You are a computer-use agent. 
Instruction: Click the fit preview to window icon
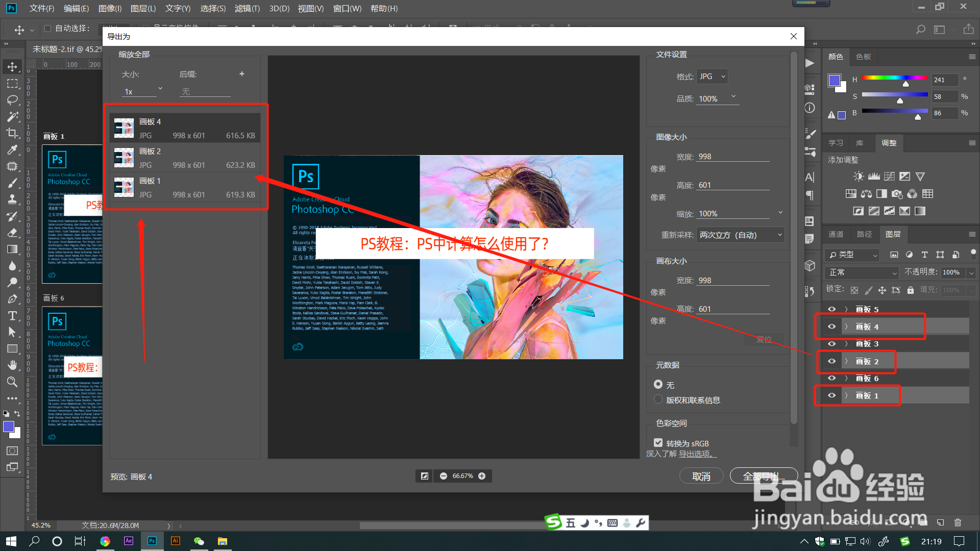pyautogui.click(x=424, y=476)
